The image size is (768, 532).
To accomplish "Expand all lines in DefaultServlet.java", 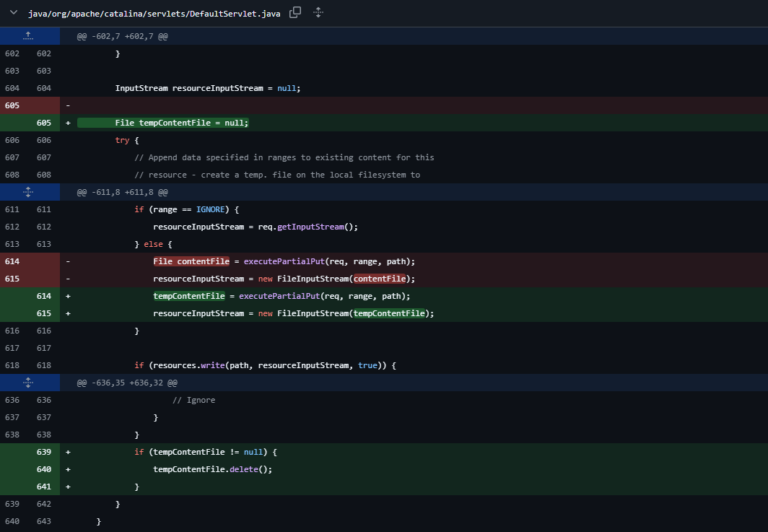I will point(318,13).
